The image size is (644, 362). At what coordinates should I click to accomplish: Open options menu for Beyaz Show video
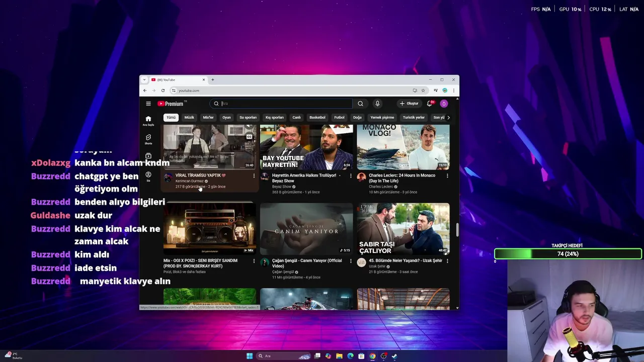351,175
